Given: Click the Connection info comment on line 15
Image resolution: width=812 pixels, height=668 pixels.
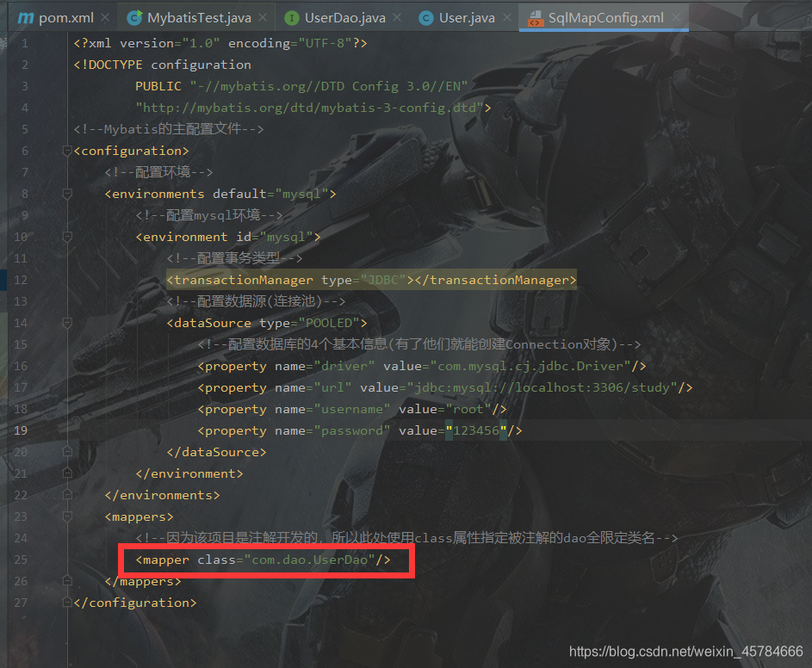Looking at the screenshot, I should click(x=419, y=345).
